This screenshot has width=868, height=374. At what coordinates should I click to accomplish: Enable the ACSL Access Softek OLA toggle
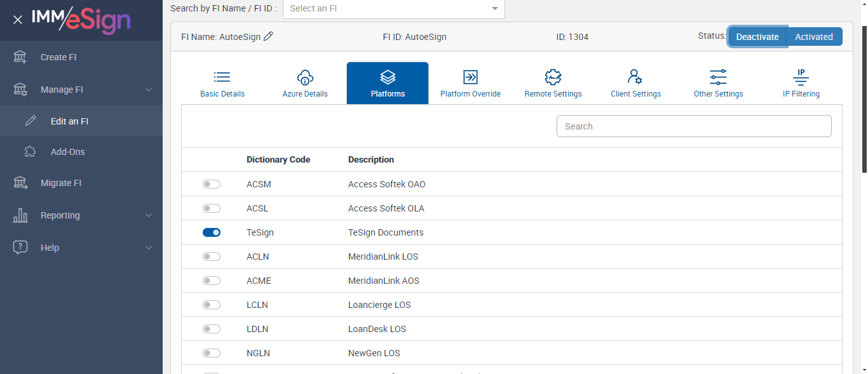(x=212, y=208)
